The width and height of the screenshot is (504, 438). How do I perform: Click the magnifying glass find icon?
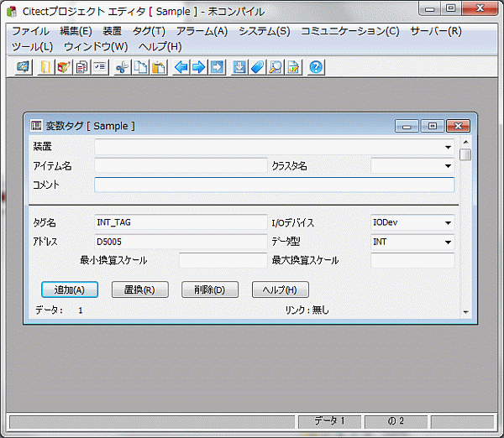click(276, 67)
